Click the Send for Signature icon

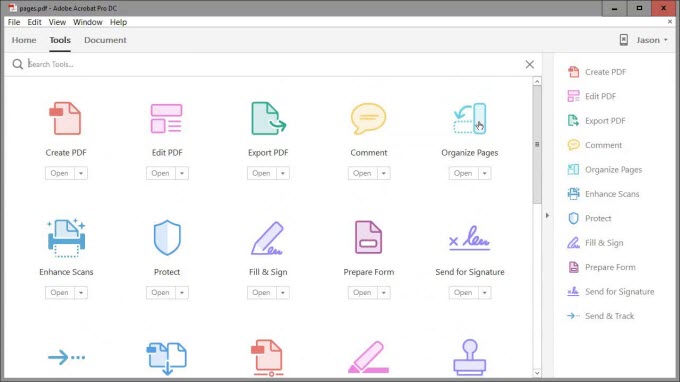[470, 238]
